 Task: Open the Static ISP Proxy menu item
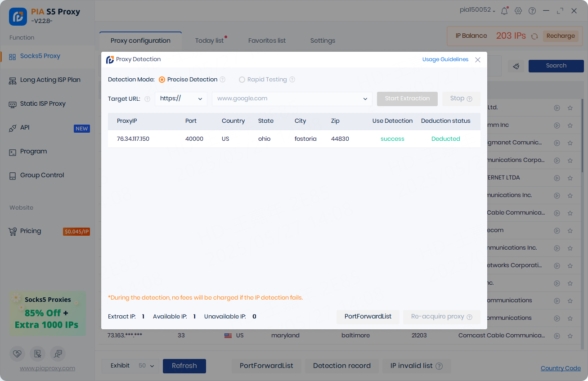pos(43,103)
